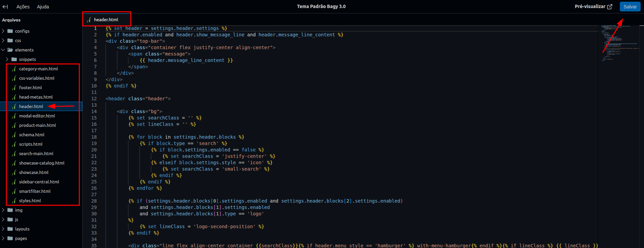This screenshot has height=248, width=644.
Task: Click the file icon next to footer.html
Action: [x=14, y=87]
